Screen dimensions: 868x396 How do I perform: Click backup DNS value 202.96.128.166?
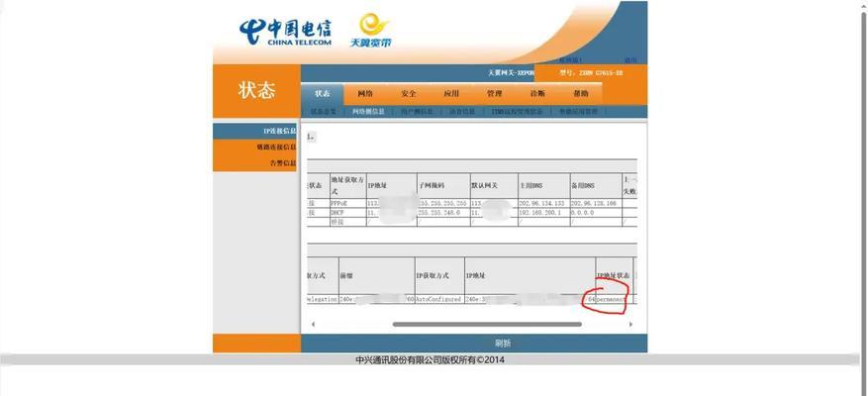point(596,204)
